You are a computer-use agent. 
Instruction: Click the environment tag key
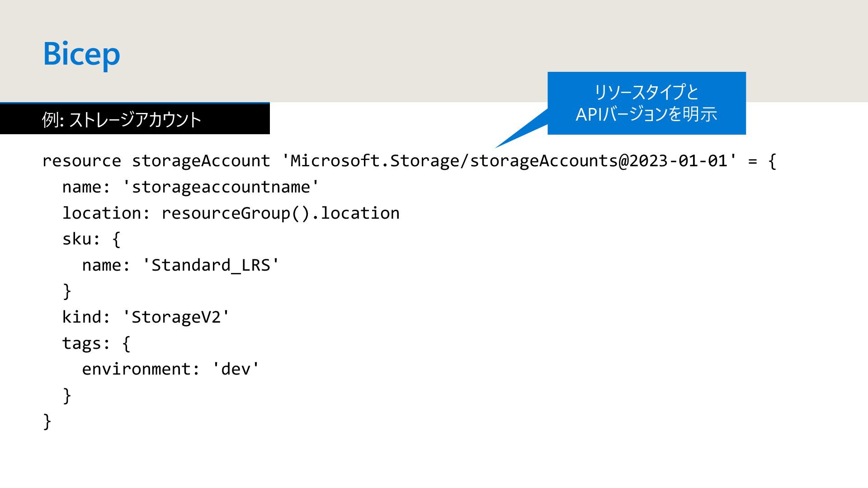click(136, 369)
